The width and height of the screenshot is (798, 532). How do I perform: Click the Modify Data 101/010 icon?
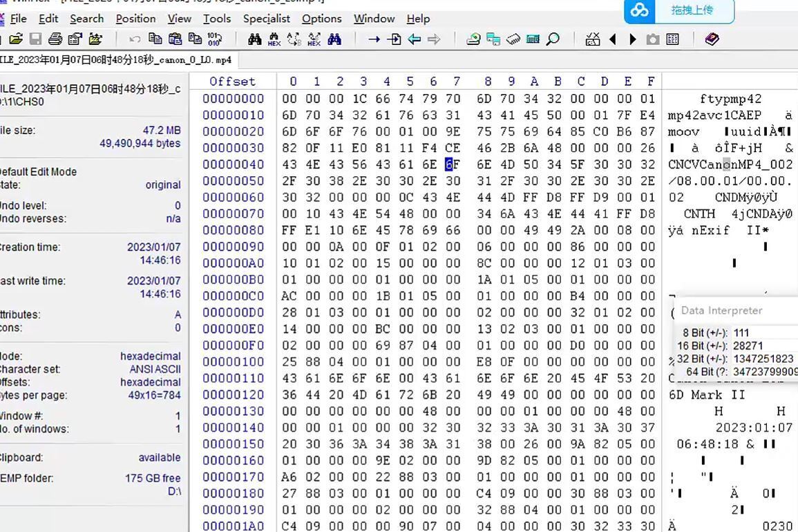click(195, 39)
